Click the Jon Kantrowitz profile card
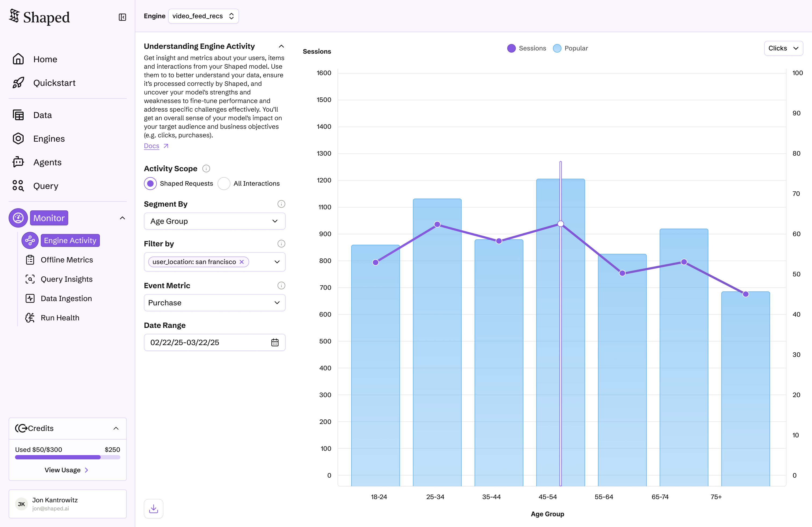The width and height of the screenshot is (812, 527). (x=68, y=504)
